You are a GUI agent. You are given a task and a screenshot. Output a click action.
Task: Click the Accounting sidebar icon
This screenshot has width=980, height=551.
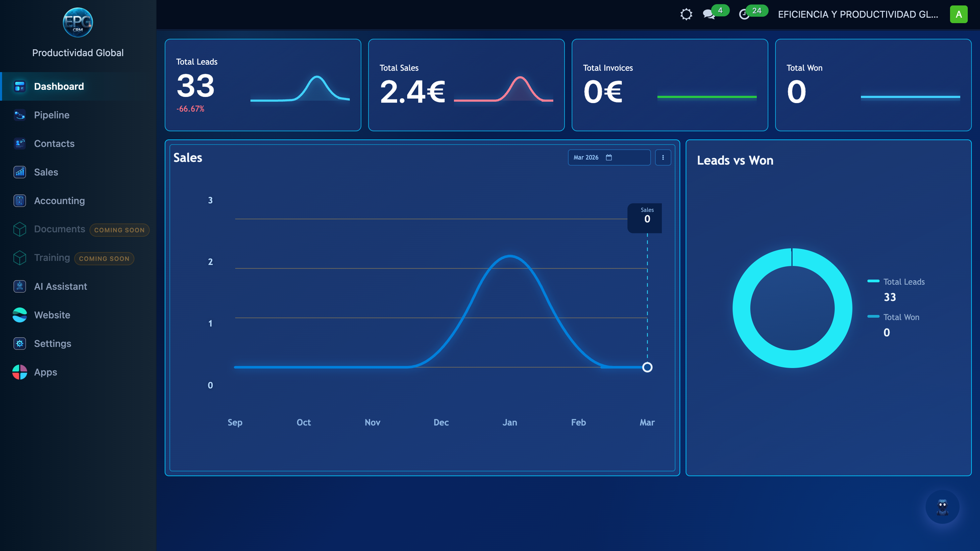coord(19,201)
